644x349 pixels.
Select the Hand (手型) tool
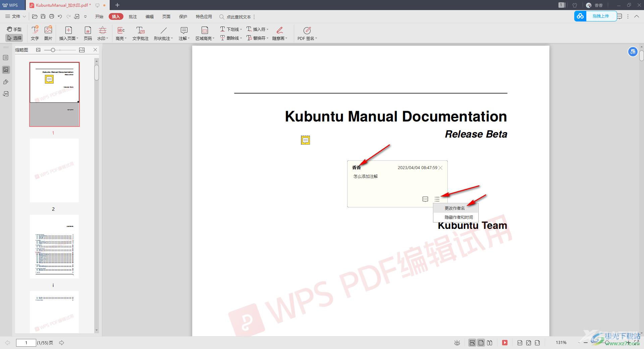click(14, 29)
